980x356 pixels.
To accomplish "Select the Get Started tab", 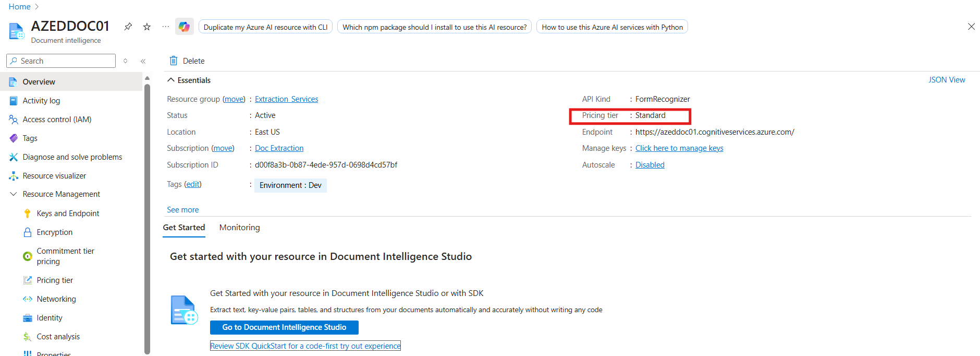I will tap(184, 228).
